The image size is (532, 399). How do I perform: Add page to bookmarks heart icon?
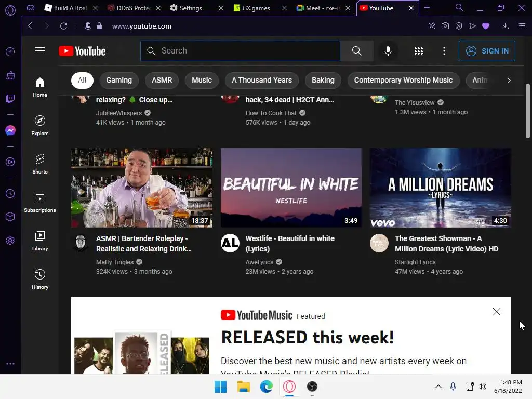[486, 26]
